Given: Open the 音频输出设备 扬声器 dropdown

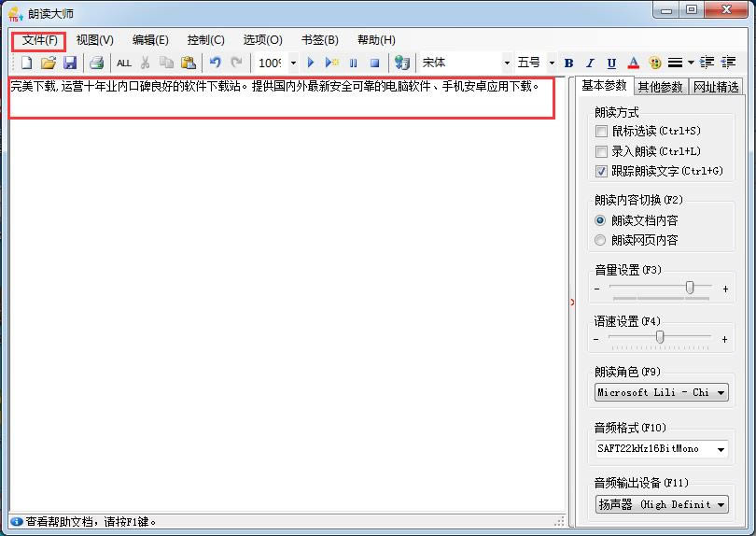Looking at the screenshot, I should (x=662, y=504).
